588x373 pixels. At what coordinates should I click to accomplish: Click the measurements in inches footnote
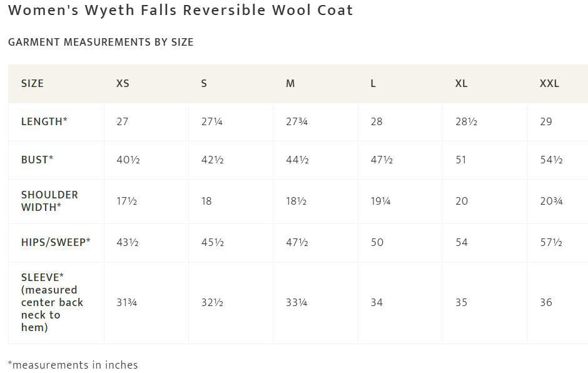tap(73, 364)
